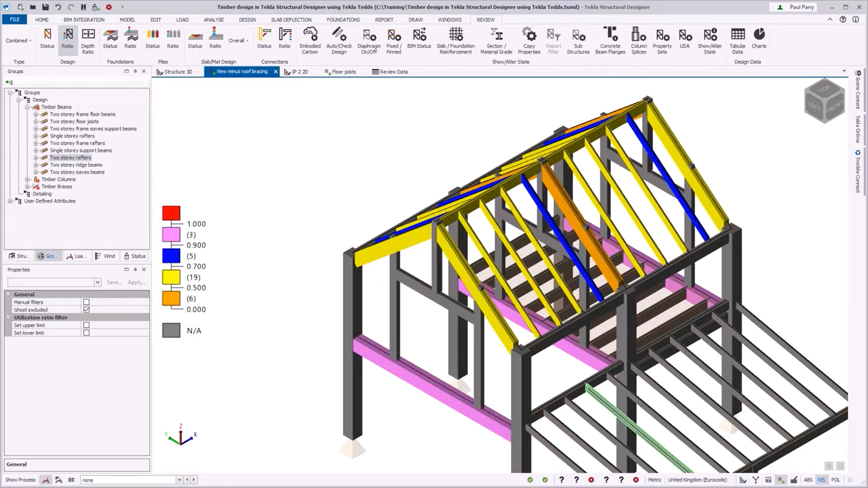
Task: Click the Piles Ratio icon
Action: point(173,39)
